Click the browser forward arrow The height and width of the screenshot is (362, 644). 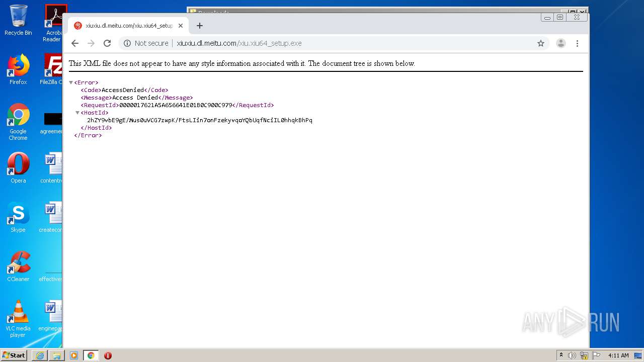[91, 43]
